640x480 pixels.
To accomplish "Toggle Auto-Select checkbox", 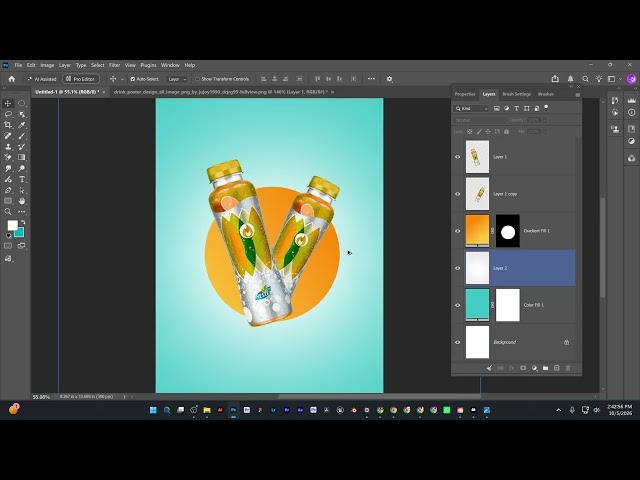I will pyautogui.click(x=132, y=79).
